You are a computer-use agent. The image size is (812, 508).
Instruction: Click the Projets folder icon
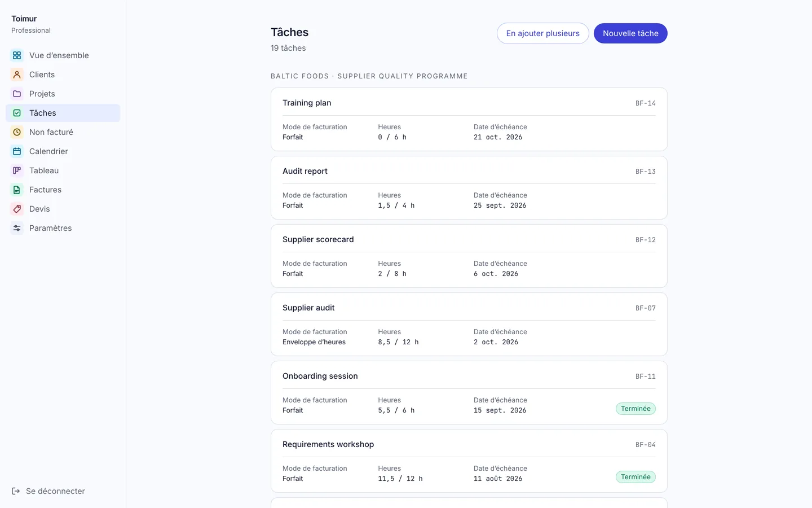(x=17, y=94)
